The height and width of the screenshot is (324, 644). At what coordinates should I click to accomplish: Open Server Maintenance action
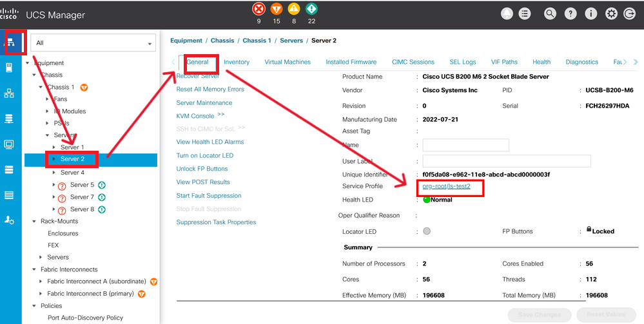click(x=204, y=102)
